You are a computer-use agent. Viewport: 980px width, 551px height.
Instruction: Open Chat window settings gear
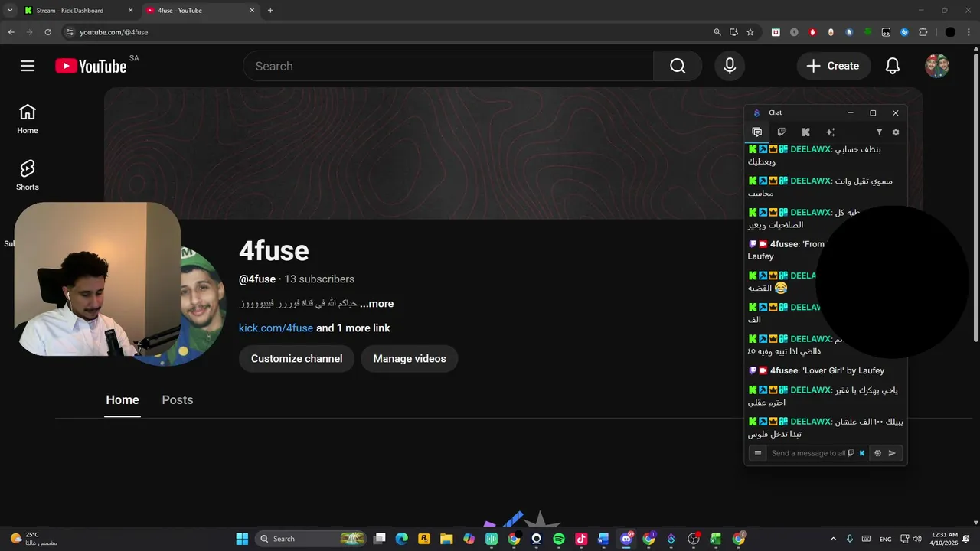[x=896, y=132]
